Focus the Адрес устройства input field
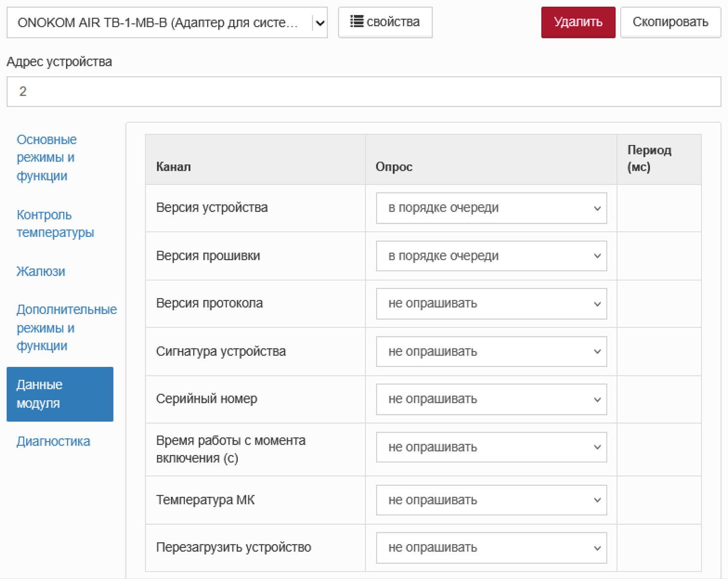 364,91
